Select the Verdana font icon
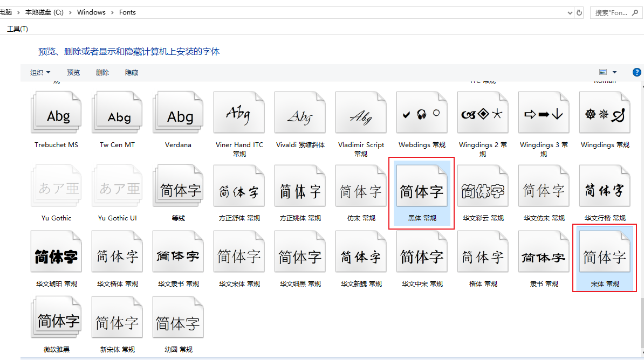The width and height of the screenshot is (644, 360). click(178, 113)
